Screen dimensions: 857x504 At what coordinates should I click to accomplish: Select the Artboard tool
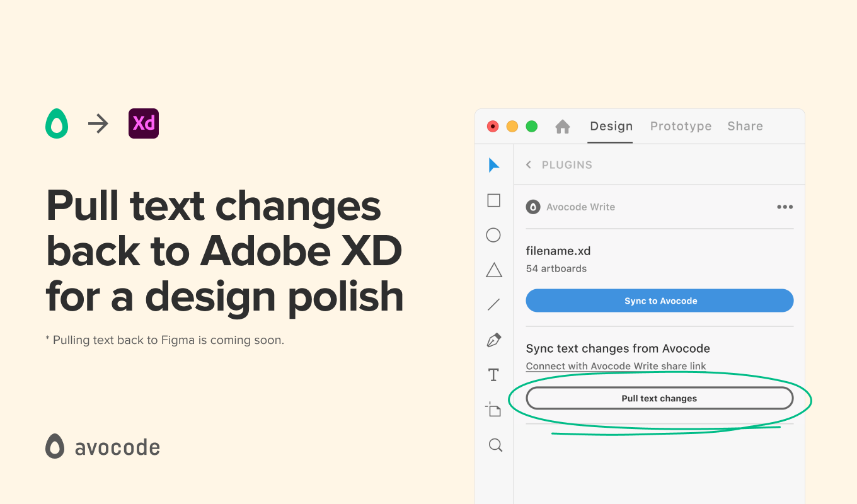pos(493,409)
